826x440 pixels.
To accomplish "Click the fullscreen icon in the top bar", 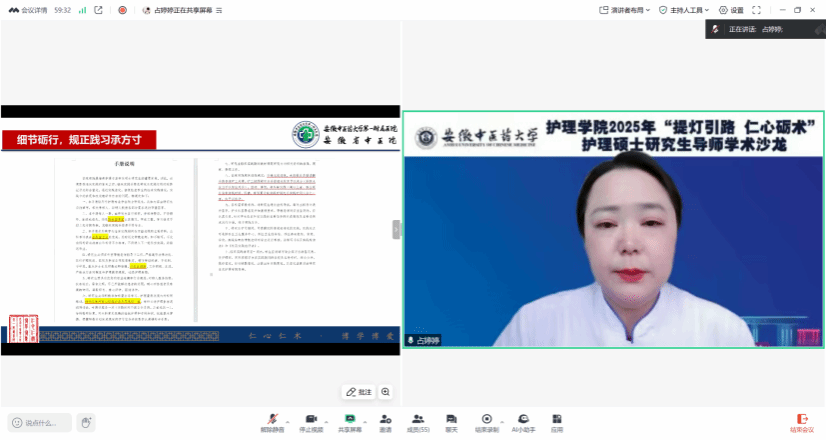I will click(x=754, y=10).
